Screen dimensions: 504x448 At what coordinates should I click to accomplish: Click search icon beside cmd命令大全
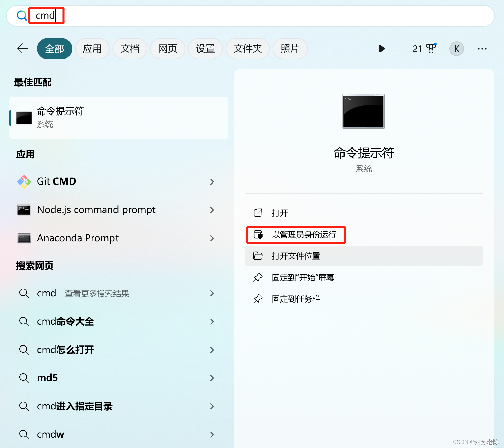pos(24,322)
